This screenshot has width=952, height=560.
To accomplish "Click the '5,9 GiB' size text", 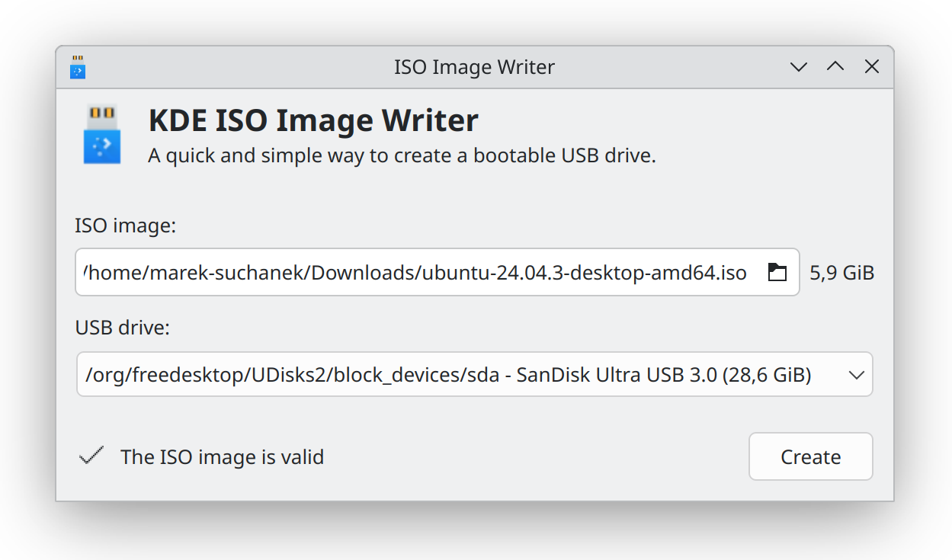I will pos(841,273).
